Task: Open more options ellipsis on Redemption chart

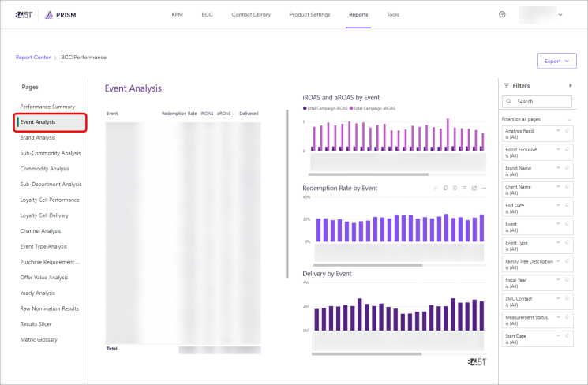Action: [484, 188]
